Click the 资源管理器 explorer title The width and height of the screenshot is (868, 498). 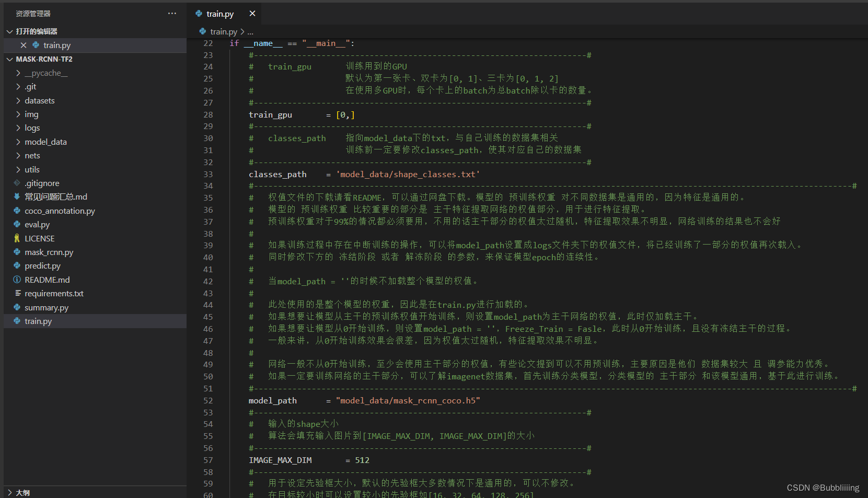pos(33,14)
